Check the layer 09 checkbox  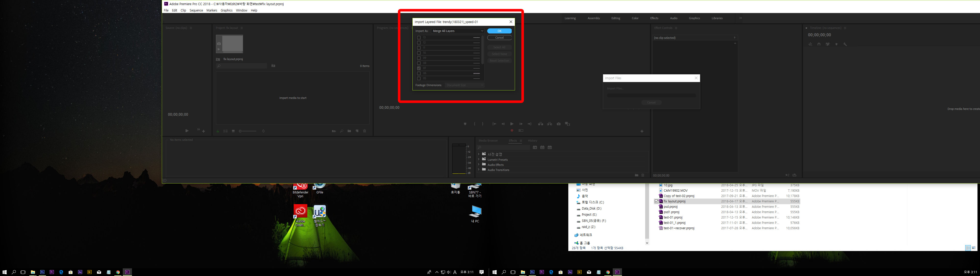[x=419, y=58]
